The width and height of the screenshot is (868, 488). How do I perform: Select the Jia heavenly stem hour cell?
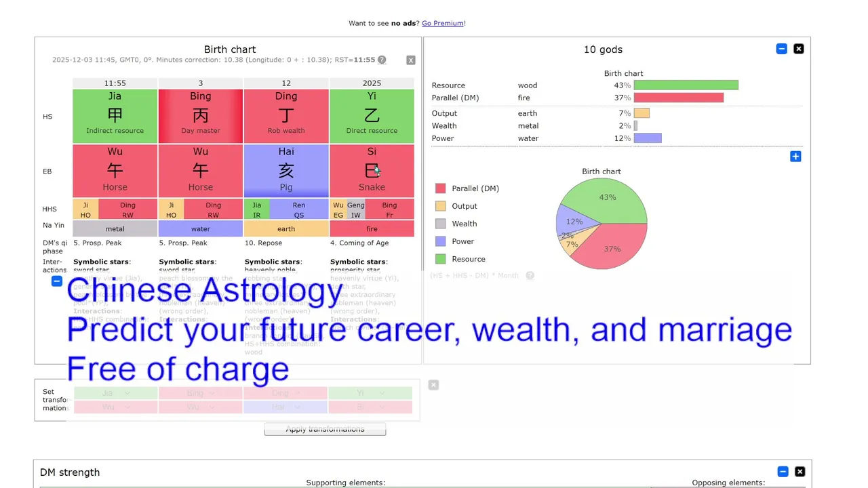tap(115, 116)
